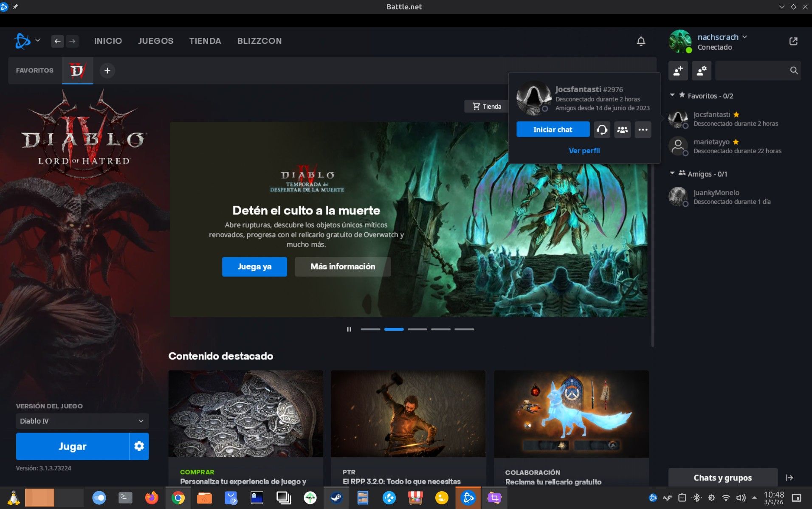Open the Ver perfil link

click(584, 151)
